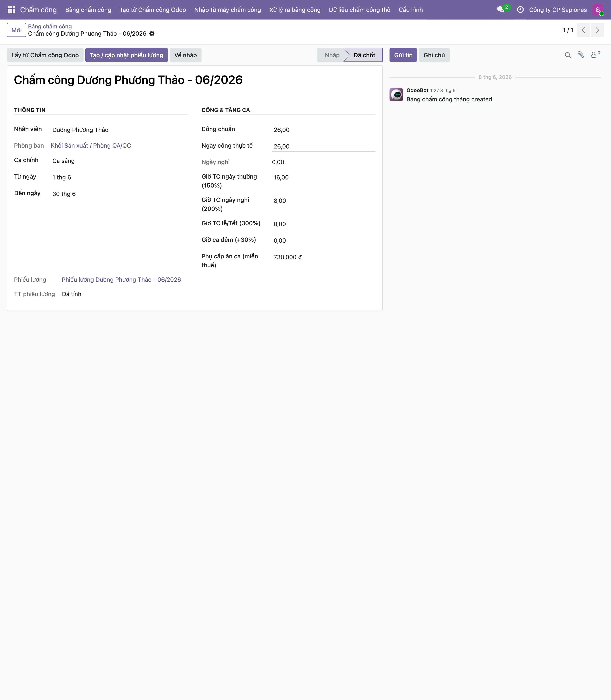Screen dimensions: 611x700
Task: Click the message Bảng chấm công tháng created
Action: (x=449, y=99)
